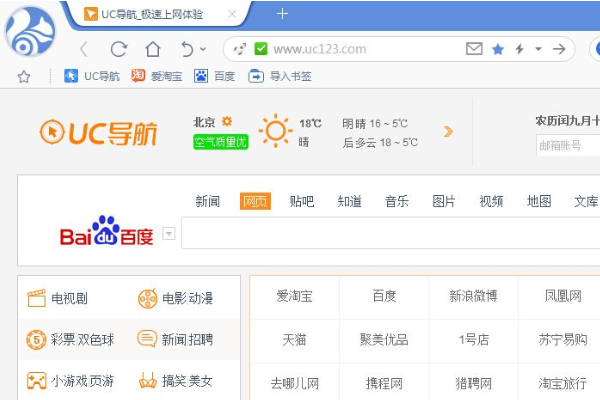Open 携程网 site link

pos(384,383)
